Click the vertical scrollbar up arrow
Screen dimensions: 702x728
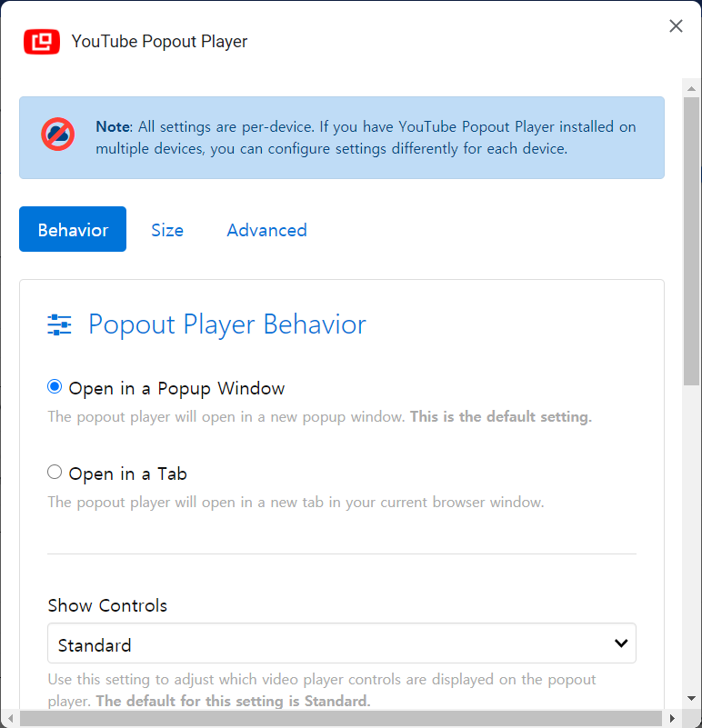(691, 88)
